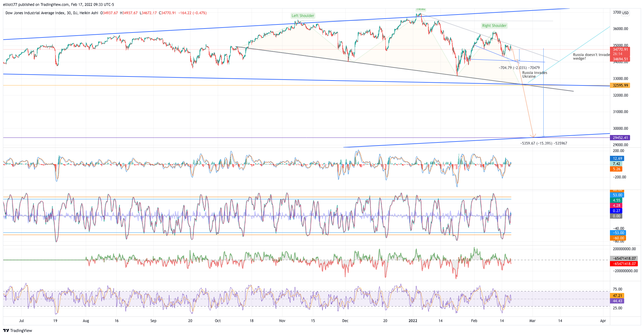Click the Feb label on the time axis
Screen dimensions: 644x336
coord(474,321)
